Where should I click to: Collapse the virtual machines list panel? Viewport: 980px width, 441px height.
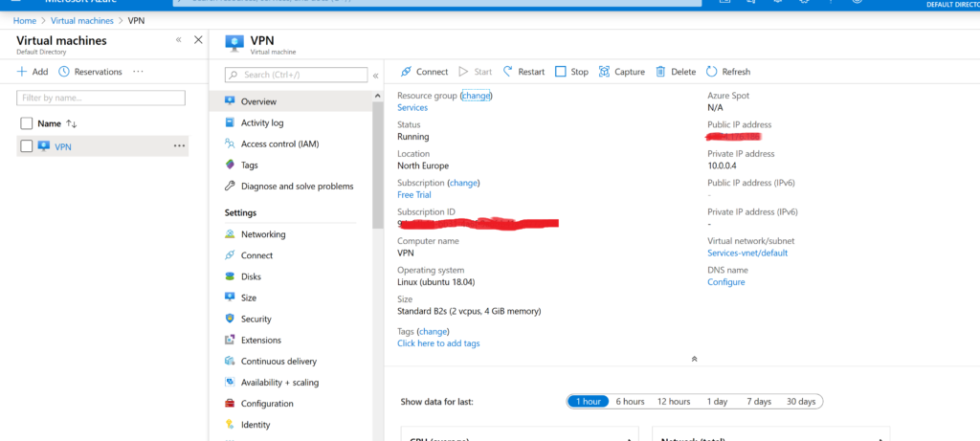(x=178, y=40)
